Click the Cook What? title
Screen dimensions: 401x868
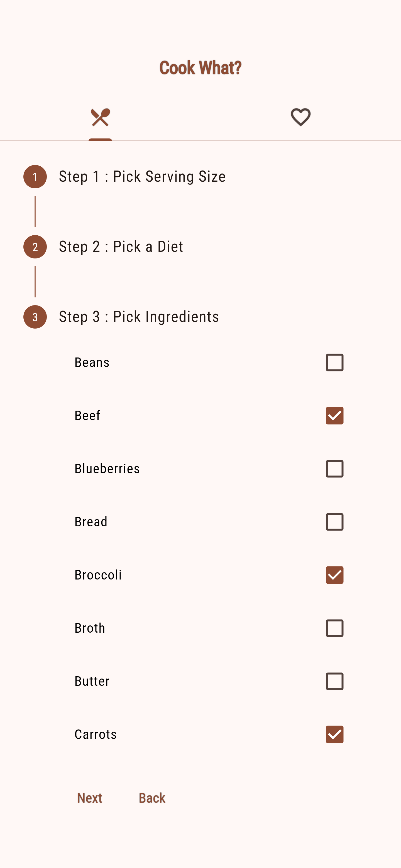click(200, 68)
